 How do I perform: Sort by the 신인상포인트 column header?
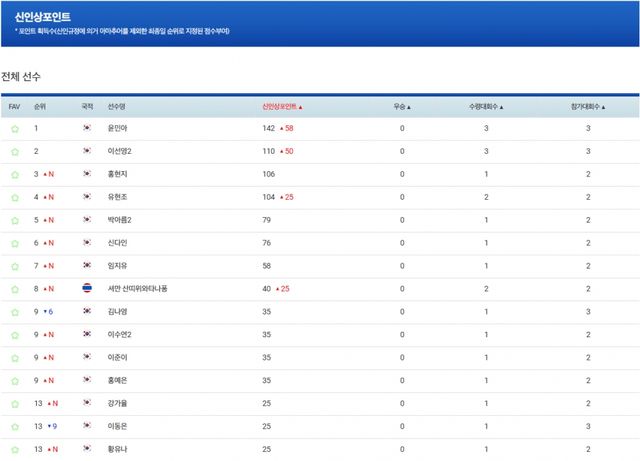tap(281, 106)
